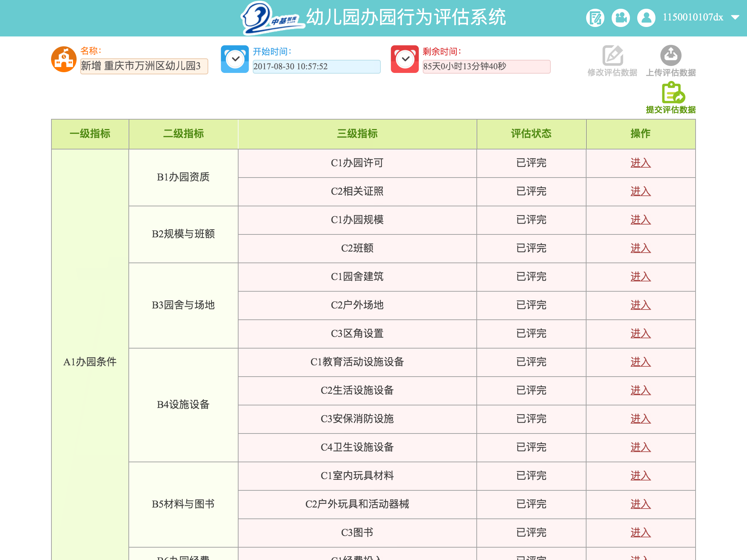Click 已评完 status in C2班额 row
Screen dimensions: 747x560
[x=531, y=248]
